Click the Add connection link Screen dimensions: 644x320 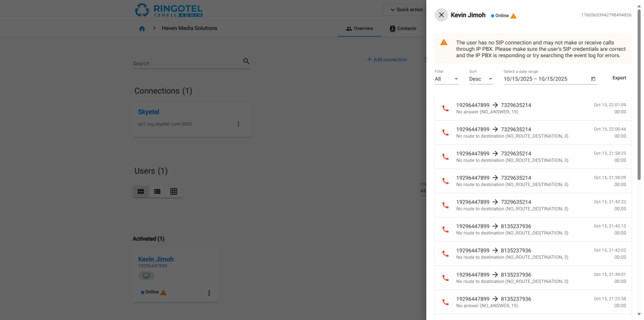pos(387,60)
